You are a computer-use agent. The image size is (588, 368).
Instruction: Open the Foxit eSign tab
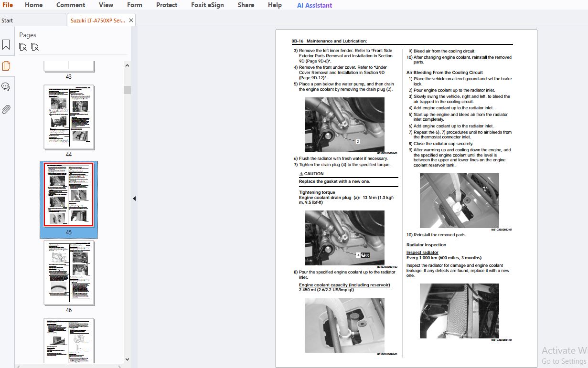[x=207, y=5]
